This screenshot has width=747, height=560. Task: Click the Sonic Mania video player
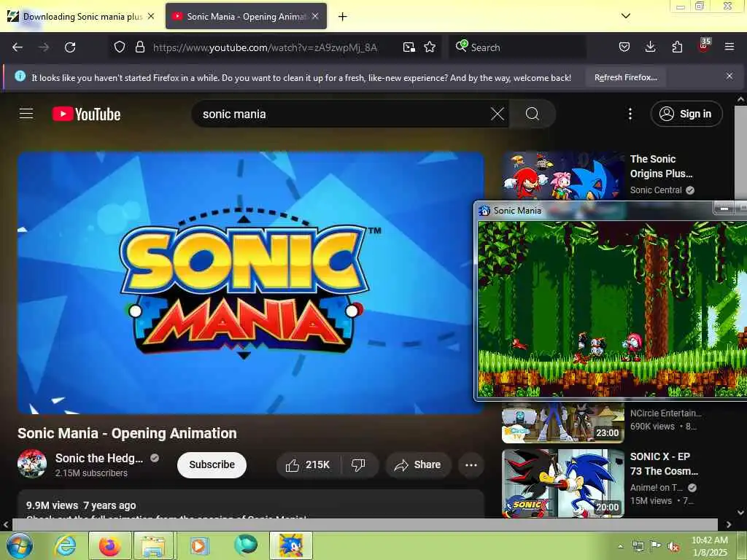point(251,283)
